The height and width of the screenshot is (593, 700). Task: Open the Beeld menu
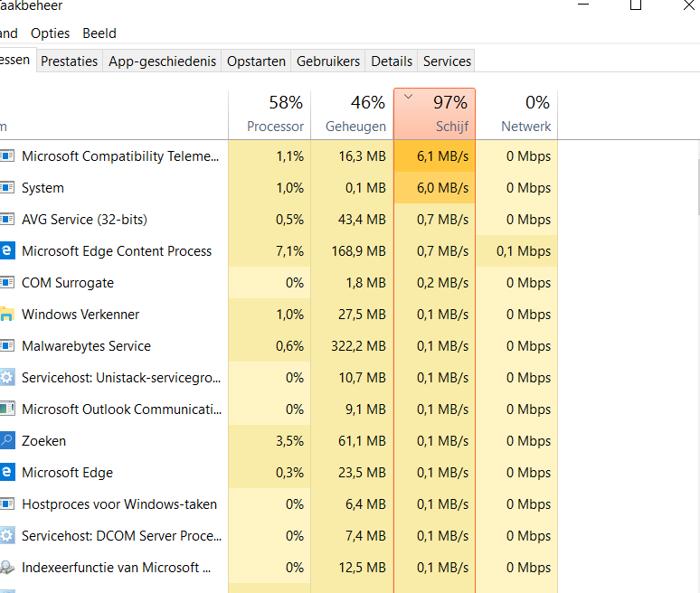(99, 33)
